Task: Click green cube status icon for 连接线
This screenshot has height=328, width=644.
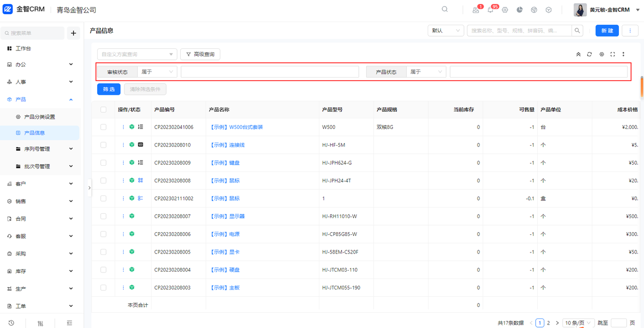Action: 132,145
